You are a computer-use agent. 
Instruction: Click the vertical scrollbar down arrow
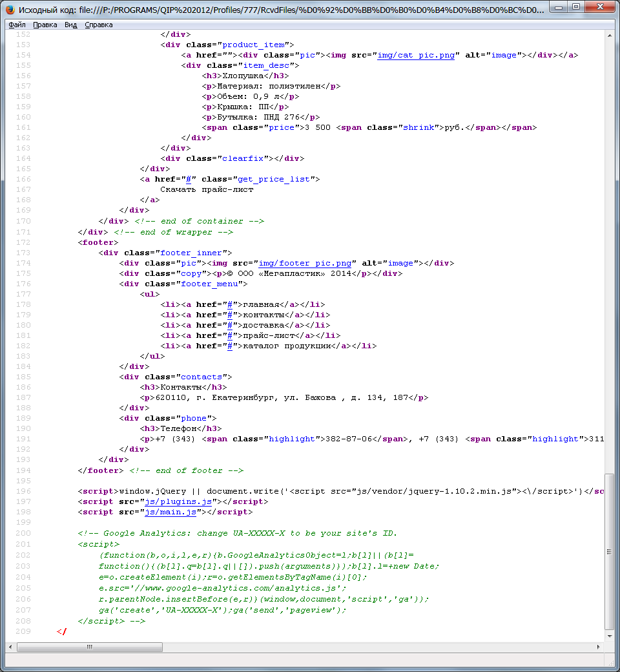(610, 636)
